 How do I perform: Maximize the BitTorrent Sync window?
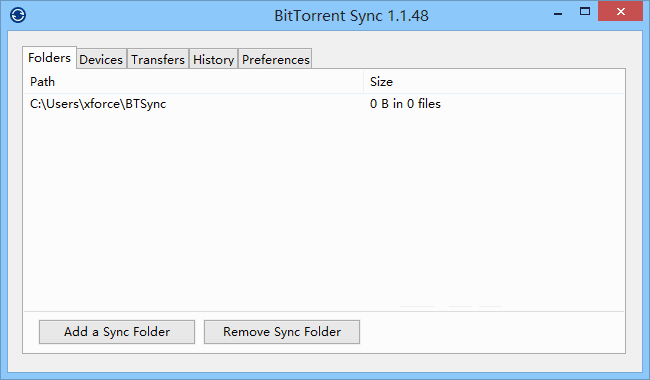pyautogui.click(x=585, y=12)
